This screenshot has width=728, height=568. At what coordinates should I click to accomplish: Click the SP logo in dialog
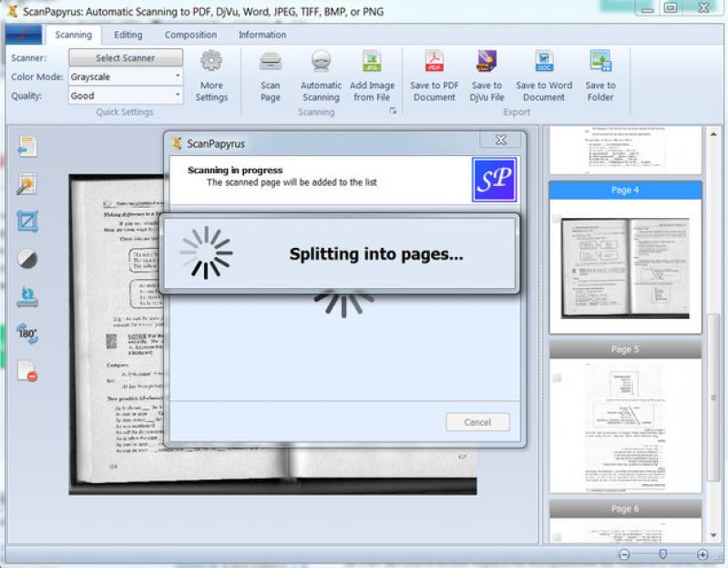495,180
